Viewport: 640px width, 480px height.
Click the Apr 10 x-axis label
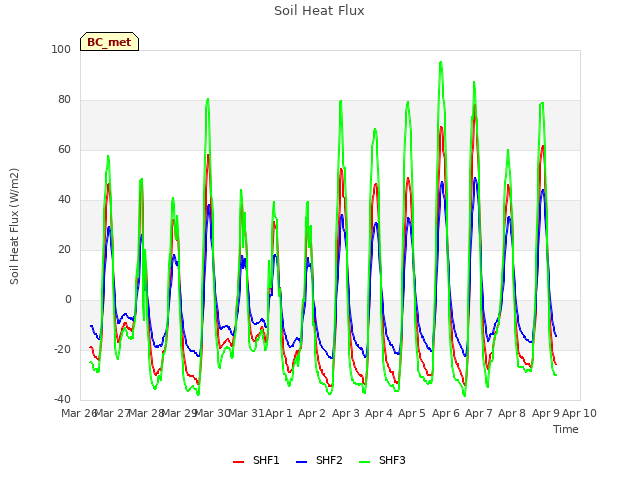coord(579,413)
